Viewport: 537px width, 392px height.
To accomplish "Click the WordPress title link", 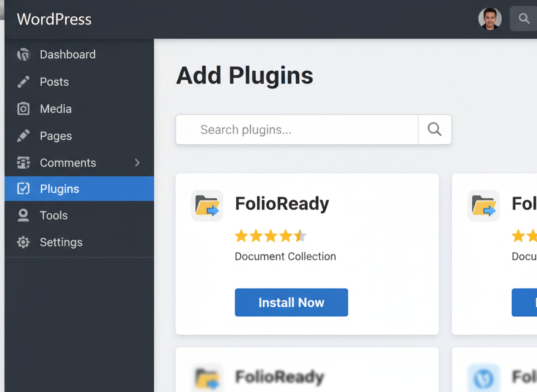I will (x=54, y=19).
